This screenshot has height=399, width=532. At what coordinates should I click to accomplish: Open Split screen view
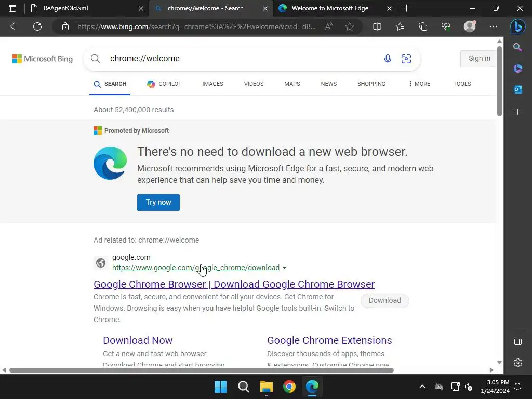pos(377,26)
